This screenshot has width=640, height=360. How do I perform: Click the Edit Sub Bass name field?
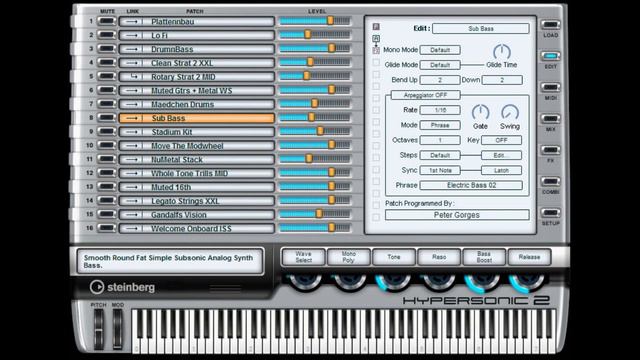[481, 29]
